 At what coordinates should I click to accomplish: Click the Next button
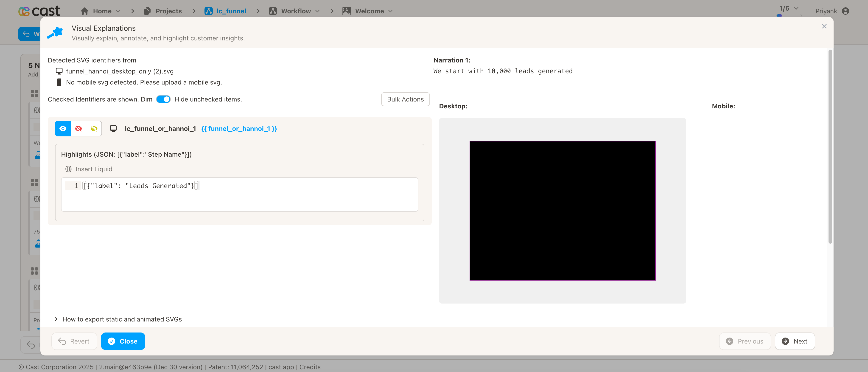(795, 341)
